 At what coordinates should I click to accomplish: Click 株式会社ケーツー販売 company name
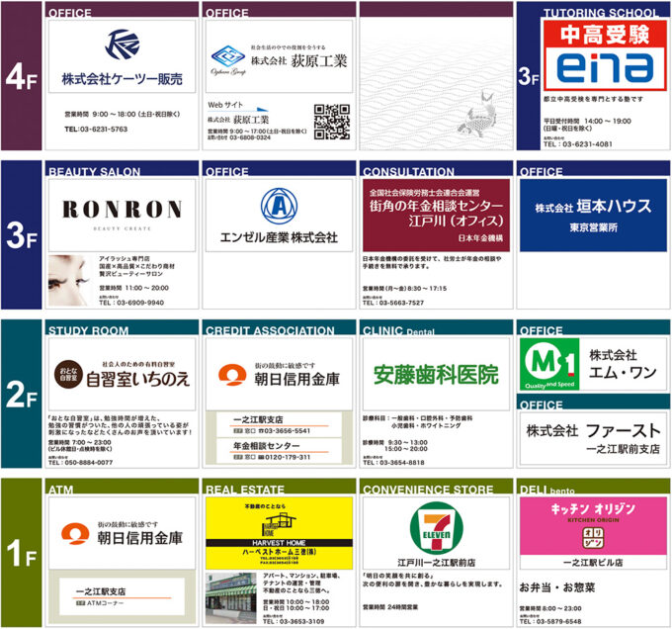(x=123, y=79)
